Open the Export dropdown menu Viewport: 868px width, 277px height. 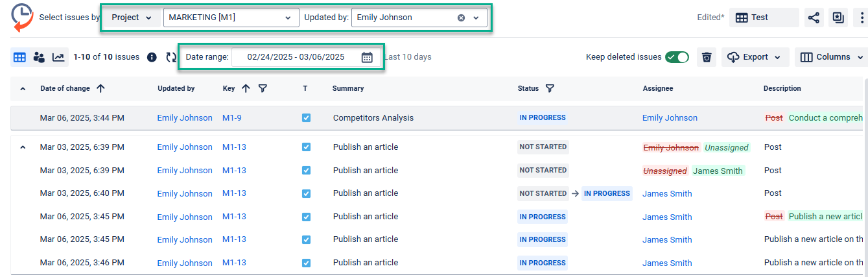click(755, 57)
